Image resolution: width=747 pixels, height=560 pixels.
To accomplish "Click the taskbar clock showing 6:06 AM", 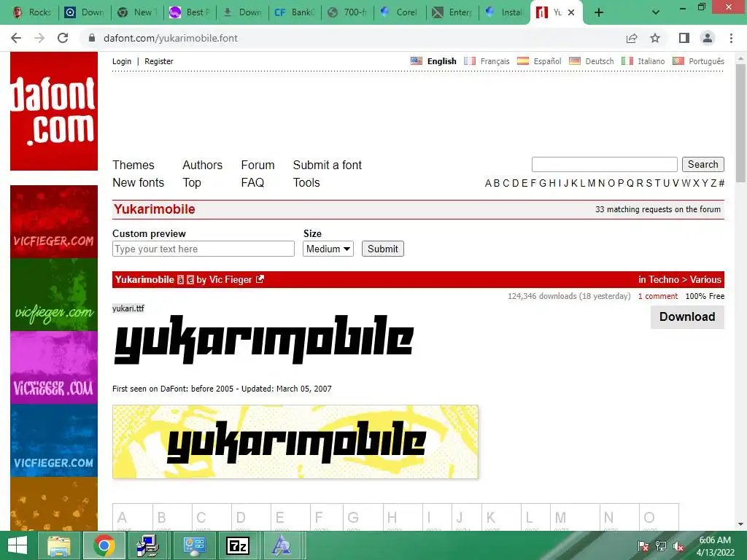I will click(715, 546).
